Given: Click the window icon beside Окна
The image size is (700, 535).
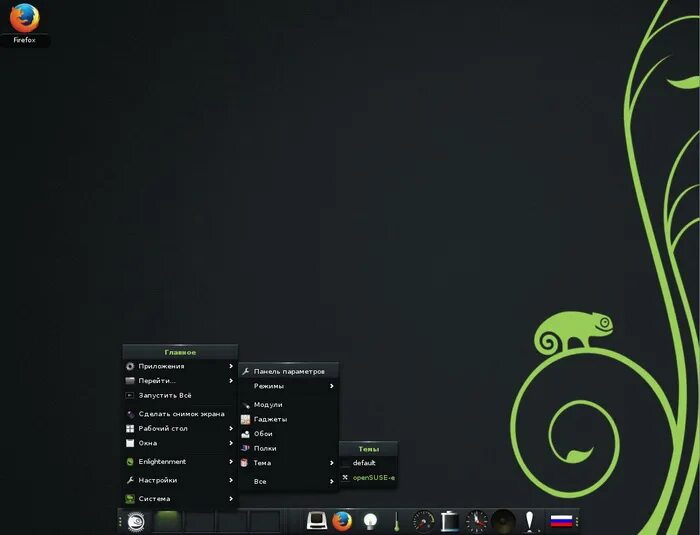Looking at the screenshot, I should pyautogui.click(x=130, y=443).
